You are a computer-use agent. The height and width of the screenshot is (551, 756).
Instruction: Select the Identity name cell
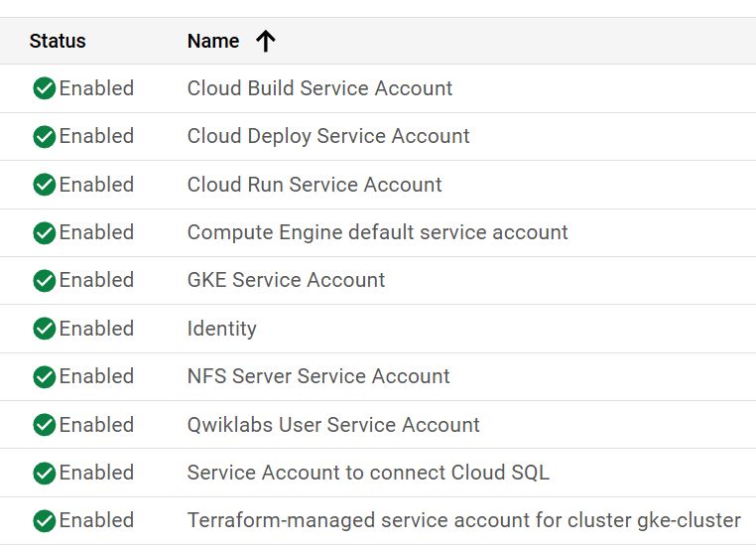pos(222,329)
